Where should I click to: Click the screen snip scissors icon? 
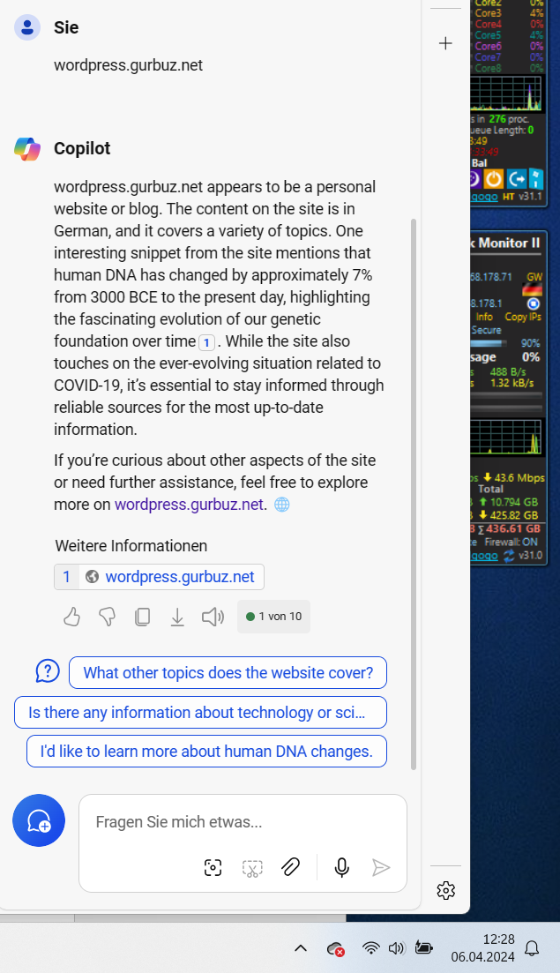(x=252, y=867)
